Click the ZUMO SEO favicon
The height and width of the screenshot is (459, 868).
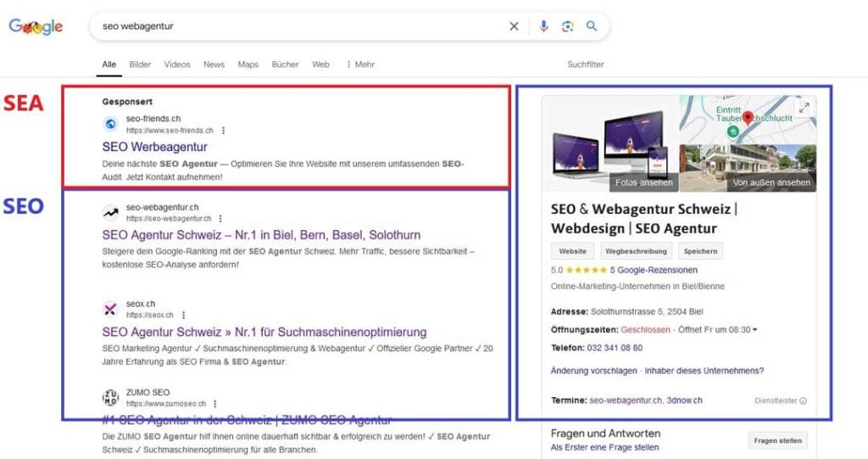pyautogui.click(x=111, y=397)
